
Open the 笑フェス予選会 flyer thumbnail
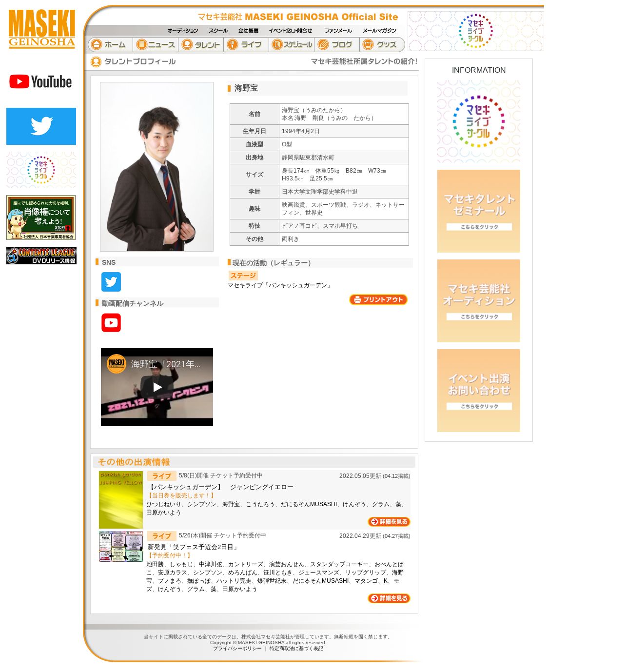[121, 547]
